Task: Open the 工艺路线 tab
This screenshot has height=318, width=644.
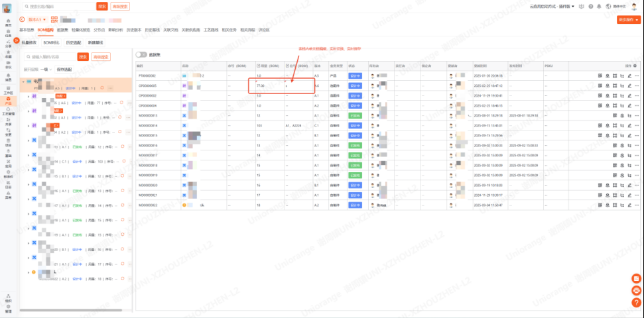Action: pos(211,30)
